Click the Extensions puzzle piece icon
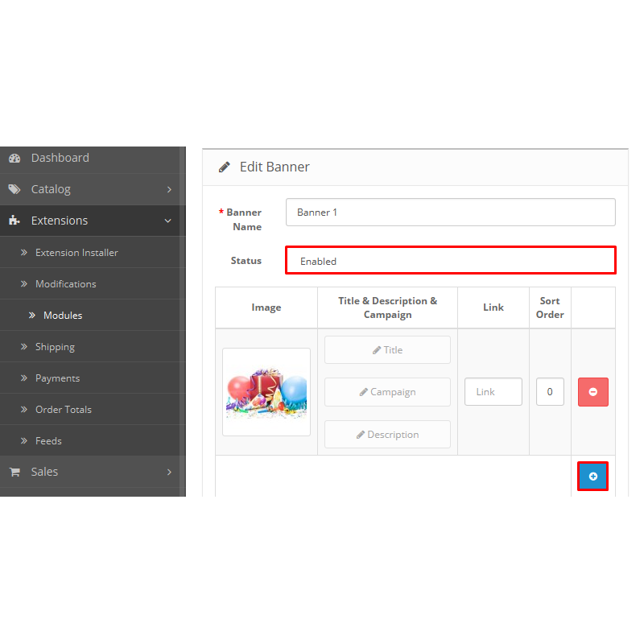Image resolution: width=644 pixels, height=644 pixels. point(14,221)
